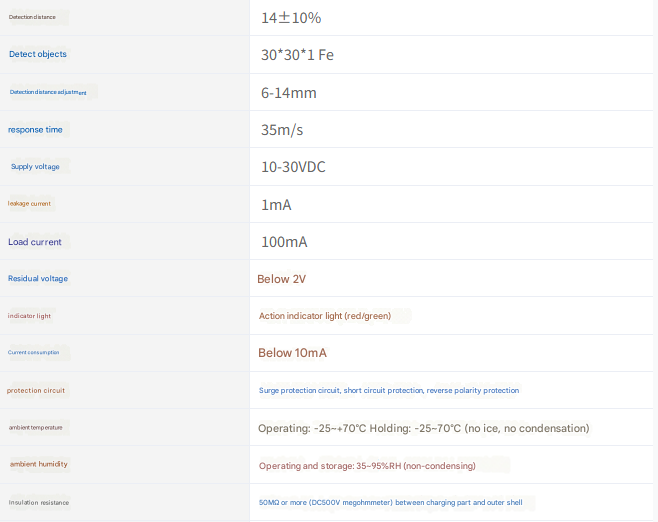The image size is (658, 522).
Task: Click the operating temperature range text
Action: click(x=423, y=428)
